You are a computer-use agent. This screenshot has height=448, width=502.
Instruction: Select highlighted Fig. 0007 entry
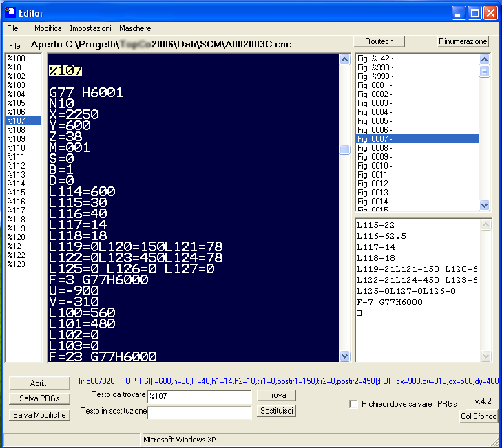417,139
